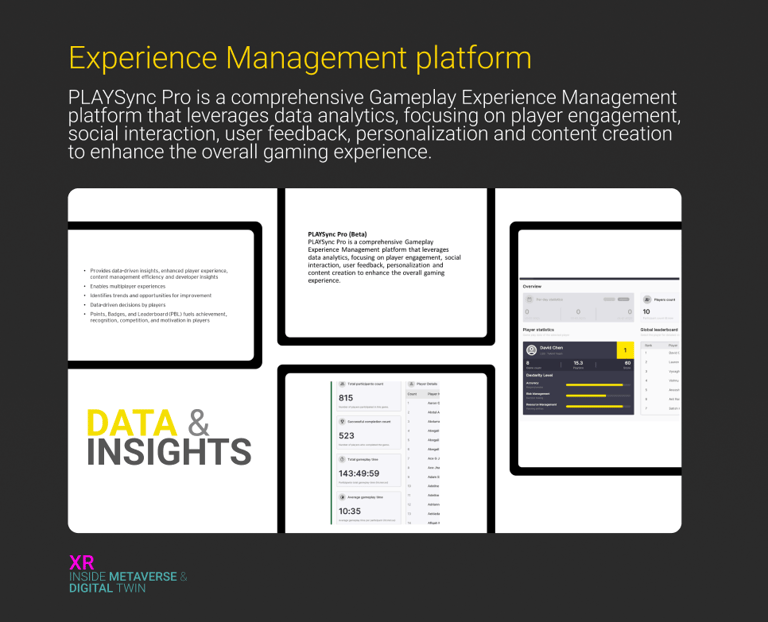Click the PLAYSync Pro (Beta) heading
The width and height of the screenshot is (768, 622).
[x=337, y=234]
